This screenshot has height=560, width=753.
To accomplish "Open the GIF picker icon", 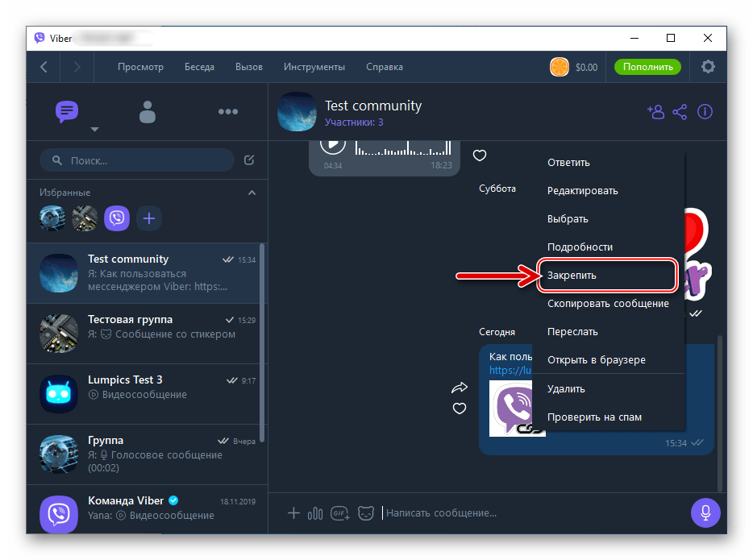I will [x=340, y=513].
